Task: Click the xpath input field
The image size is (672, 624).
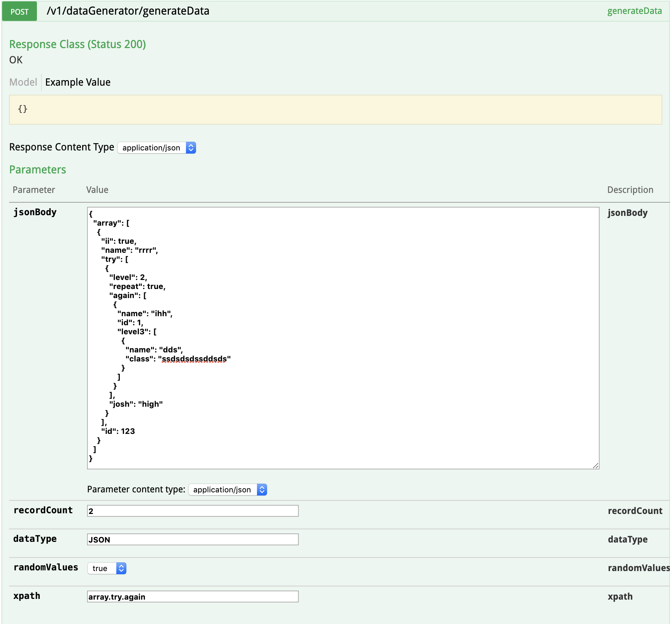Action: pos(193,596)
